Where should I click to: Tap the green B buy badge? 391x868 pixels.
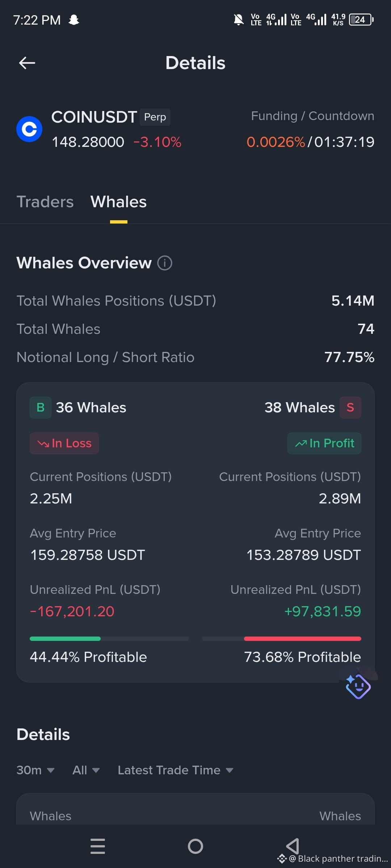(41, 408)
